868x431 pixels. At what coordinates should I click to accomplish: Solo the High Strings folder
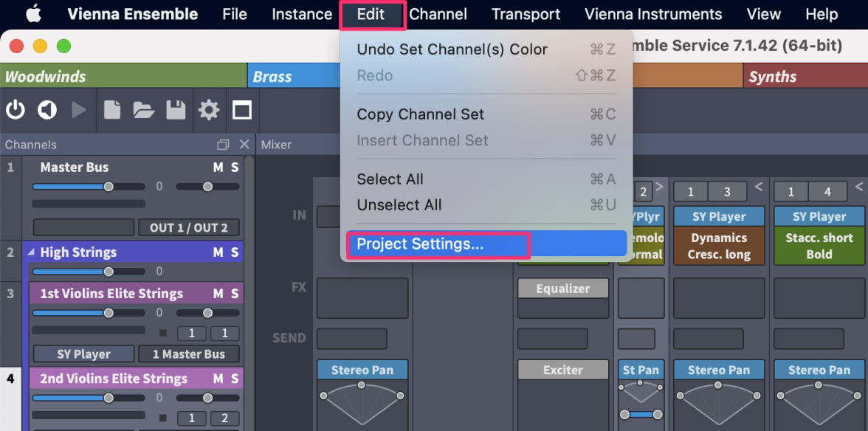pyautogui.click(x=235, y=252)
